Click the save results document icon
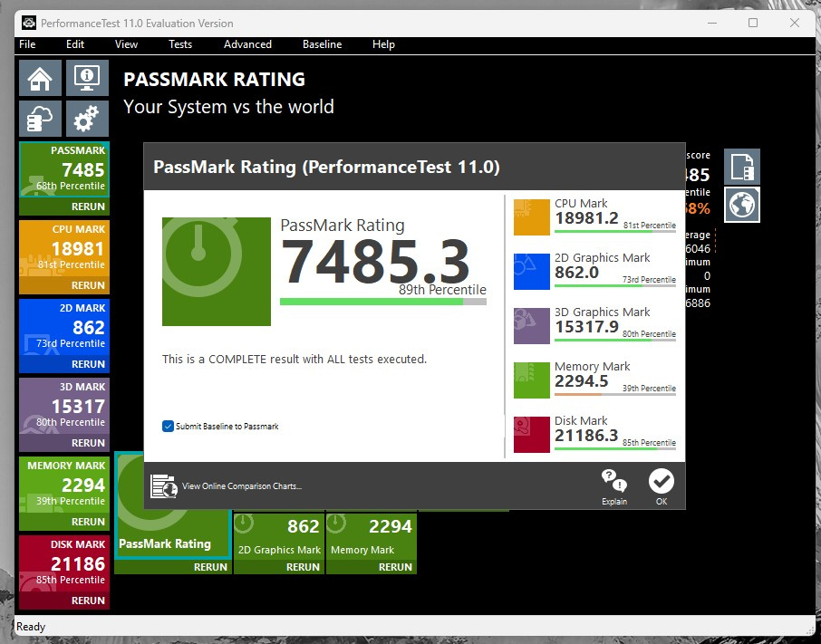 click(741, 167)
